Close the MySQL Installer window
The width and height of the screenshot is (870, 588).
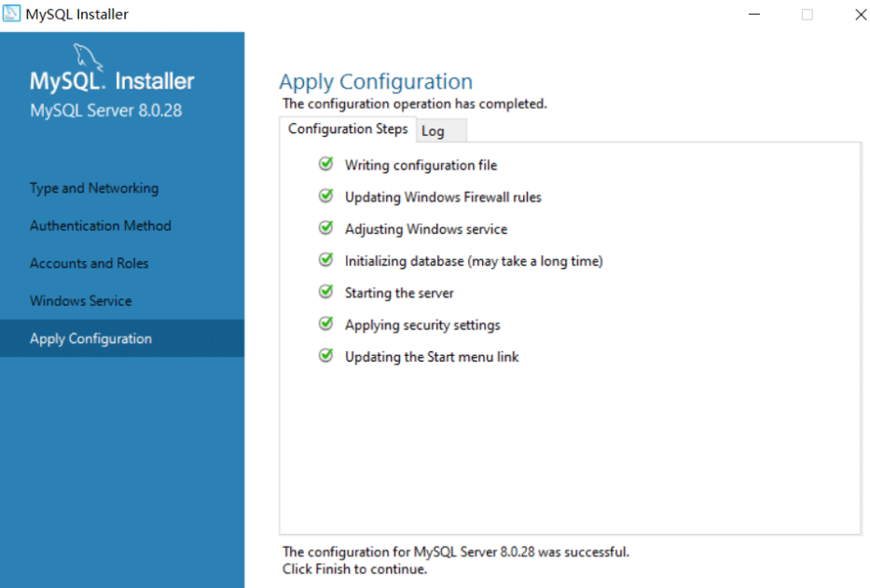pos(860,14)
